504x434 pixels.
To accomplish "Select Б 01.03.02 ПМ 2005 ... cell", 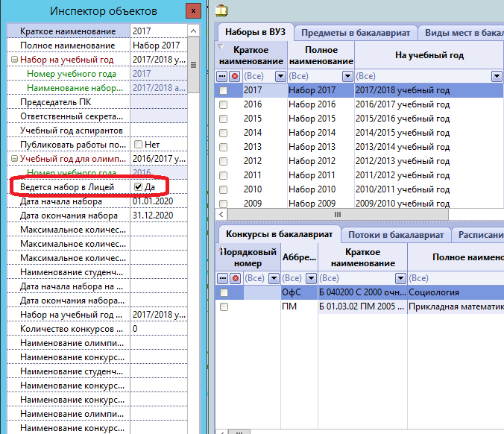I will (362, 306).
